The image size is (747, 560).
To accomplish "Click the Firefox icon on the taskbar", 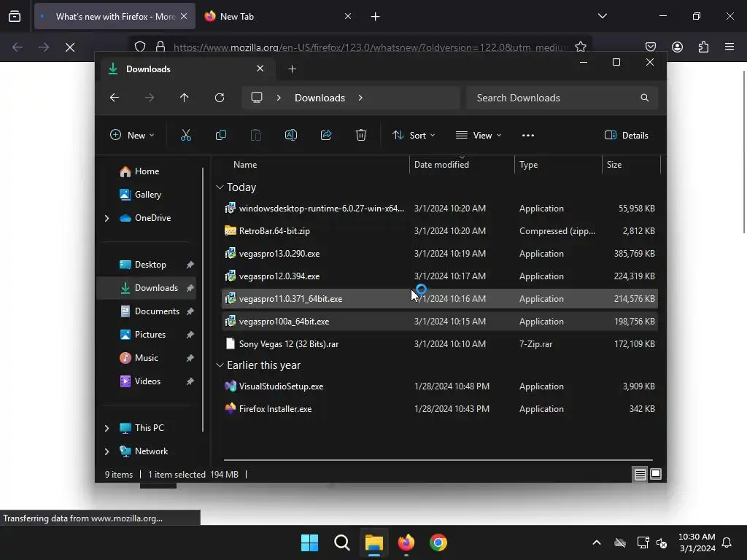I will point(406,542).
